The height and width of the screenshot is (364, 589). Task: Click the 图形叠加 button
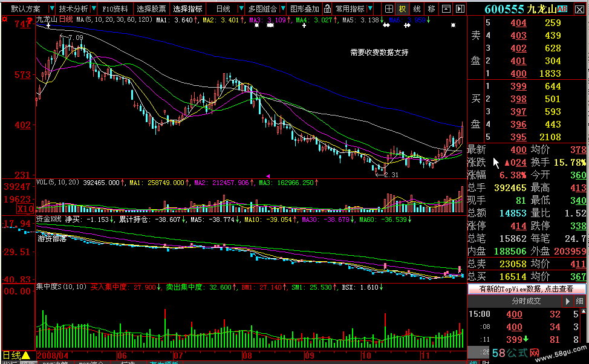305,8
